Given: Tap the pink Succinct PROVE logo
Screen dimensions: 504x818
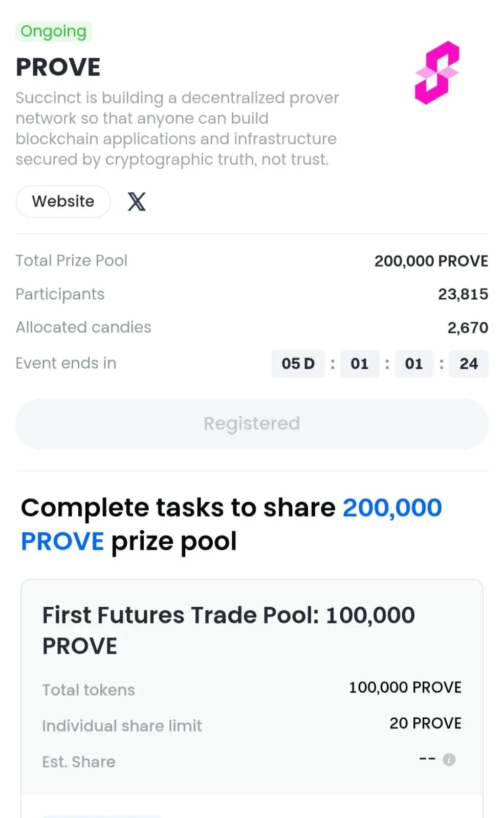Looking at the screenshot, I should (x=437, y=73).
